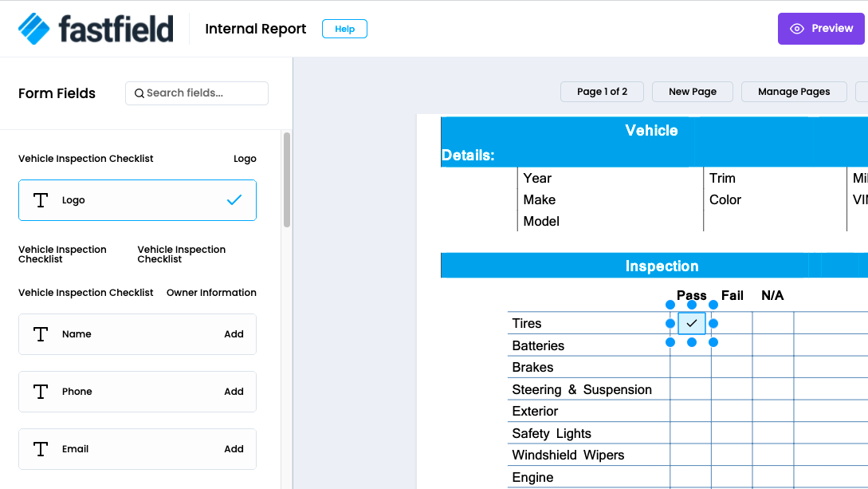Add the Phone field to form
The height and width of the screenshot is (489, 868).
coord(234,392)
